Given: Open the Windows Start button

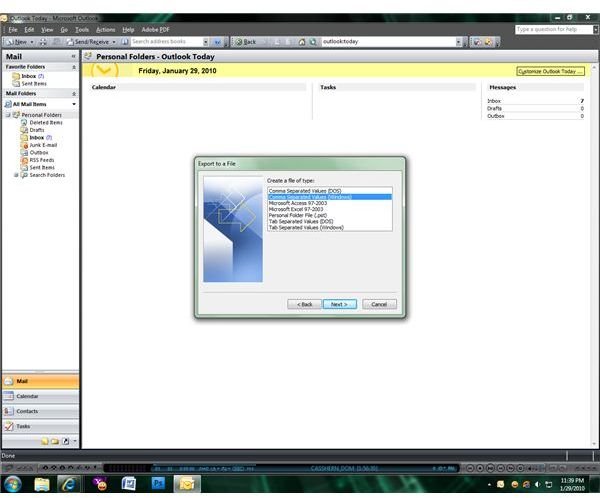Looking at the screenshot, I should 13,484.
